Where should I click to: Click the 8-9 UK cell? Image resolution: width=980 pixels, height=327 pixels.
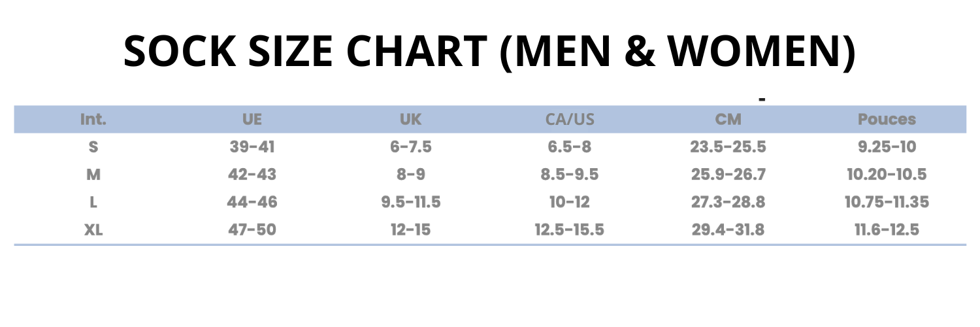(x=410, y=175)
